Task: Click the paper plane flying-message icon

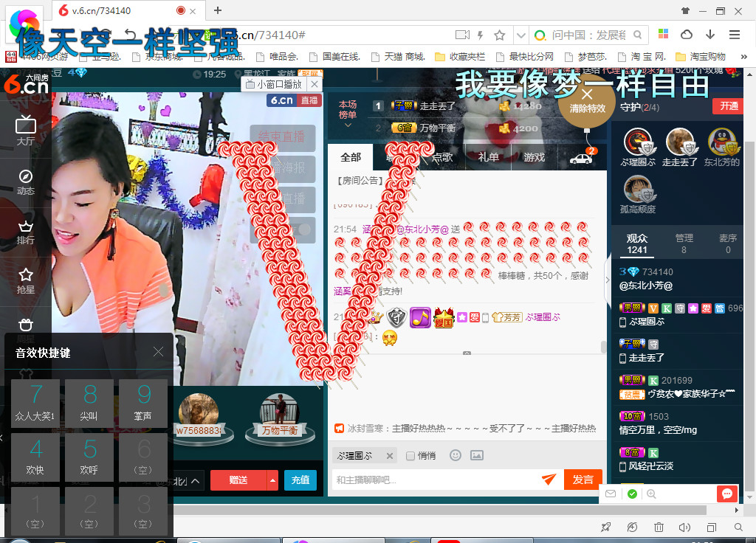Action: pyautogui.click(x=549, y=479)
